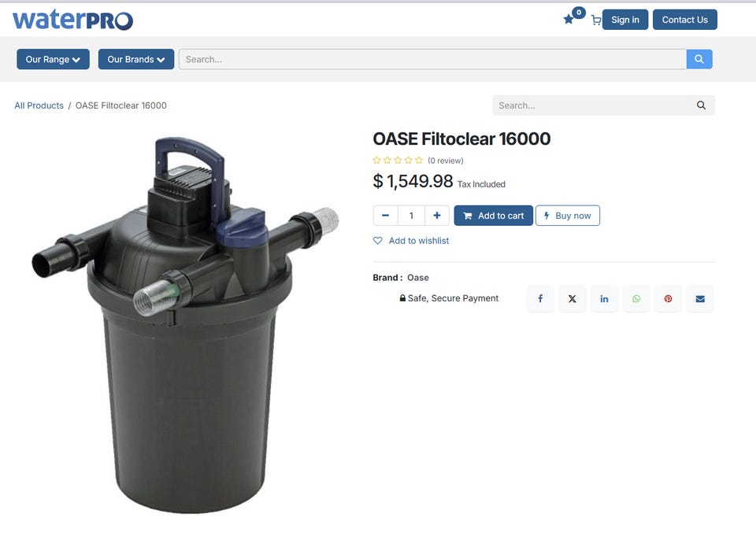Share product on X (Twitter)
756x539 pixels.
pos(573,299)
